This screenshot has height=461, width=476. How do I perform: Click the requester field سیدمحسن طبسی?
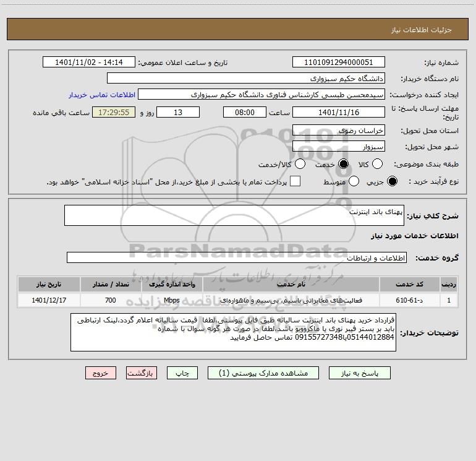point(261,94)
